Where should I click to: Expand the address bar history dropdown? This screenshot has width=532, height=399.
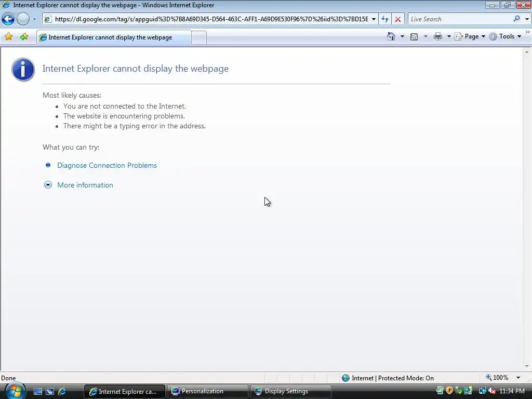(374, 19)
